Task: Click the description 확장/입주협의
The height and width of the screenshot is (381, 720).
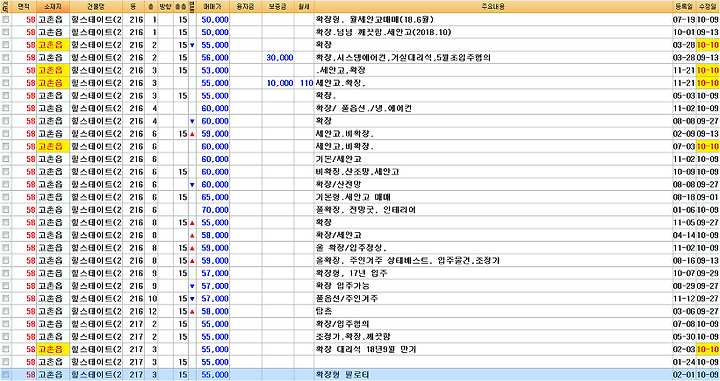Action: [x=342, y=324]
